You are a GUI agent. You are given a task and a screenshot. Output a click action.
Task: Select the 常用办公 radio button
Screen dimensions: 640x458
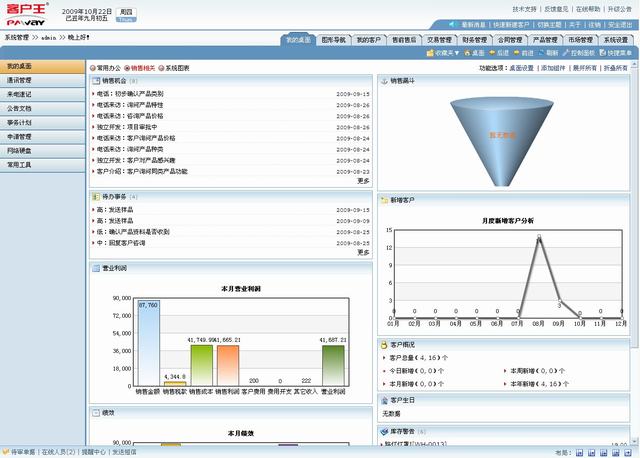pyautogui.click(x=92, y=67)
